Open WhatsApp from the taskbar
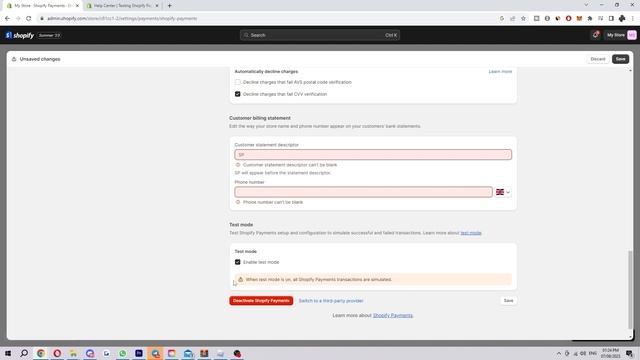640x360 pixels. click(x=122, y=353)
